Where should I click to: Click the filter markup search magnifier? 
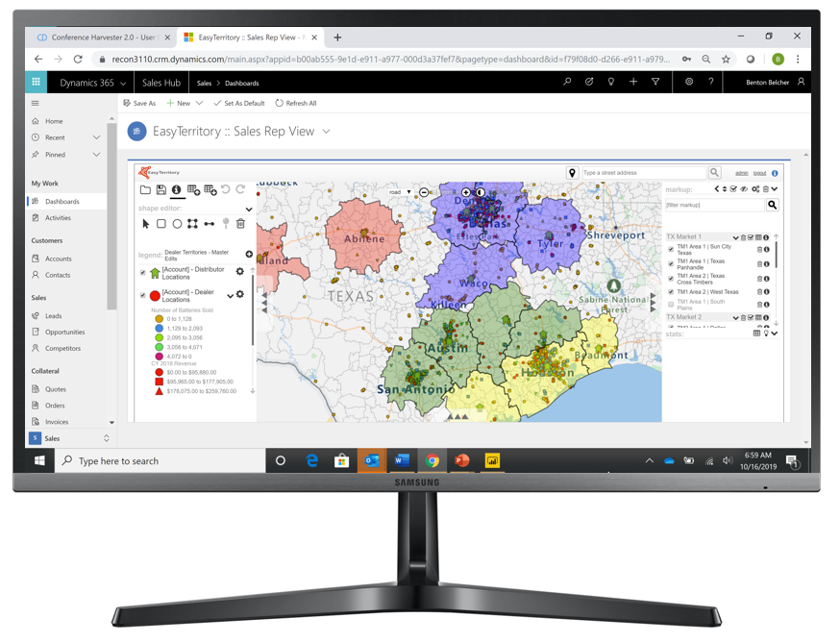point(772,205)
